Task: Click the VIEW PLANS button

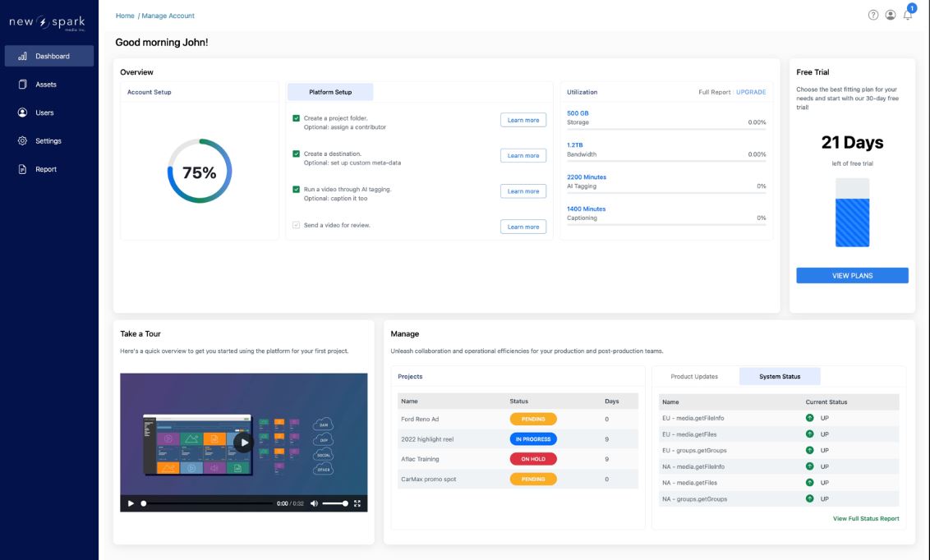Action: pyautogui.click(x=852, y=275)
